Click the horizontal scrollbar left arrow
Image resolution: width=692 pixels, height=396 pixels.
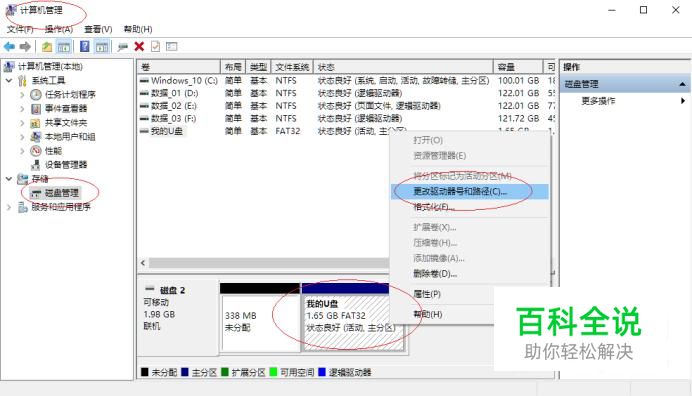point(143,263)
